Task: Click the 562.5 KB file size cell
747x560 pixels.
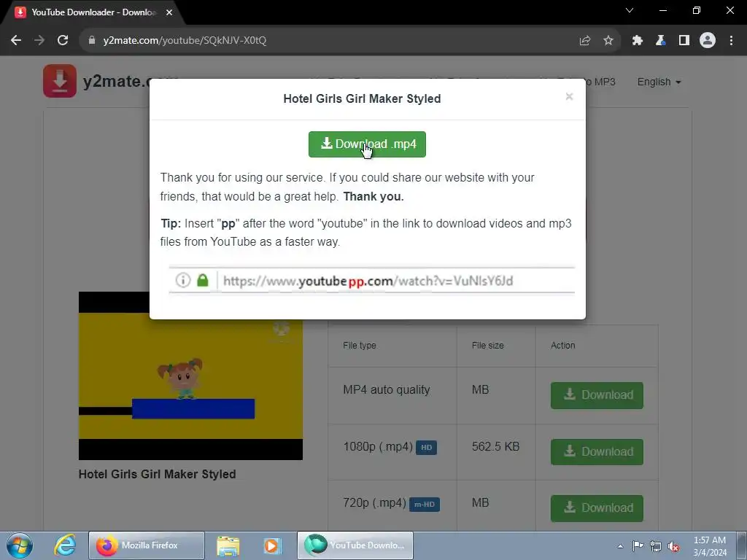Action: (495, 447)
